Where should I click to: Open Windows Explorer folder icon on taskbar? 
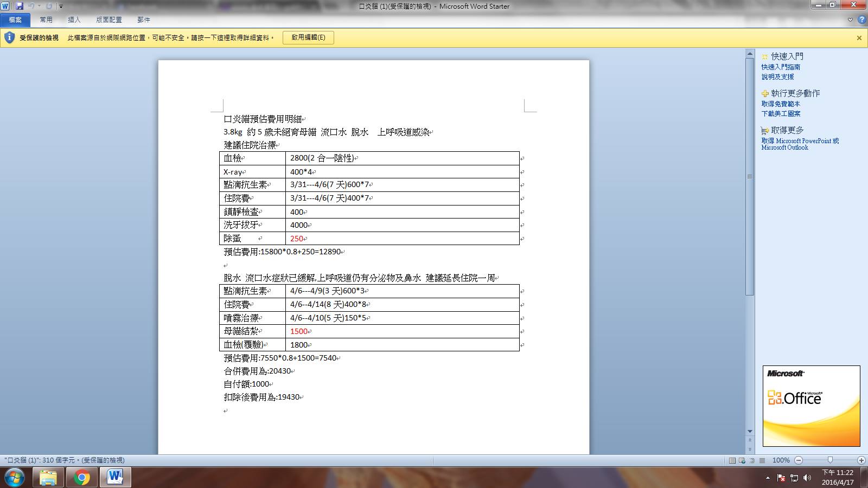(x=48, y=478)
